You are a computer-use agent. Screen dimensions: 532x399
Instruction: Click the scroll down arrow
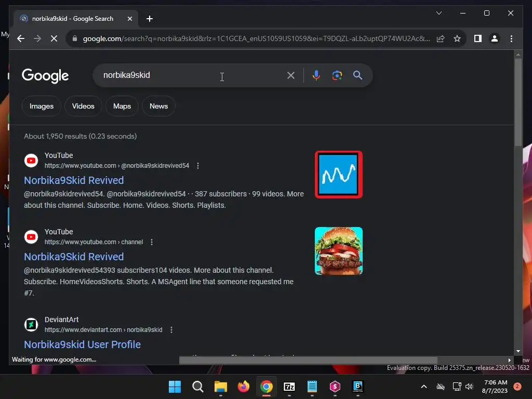[x=518, y=352]
